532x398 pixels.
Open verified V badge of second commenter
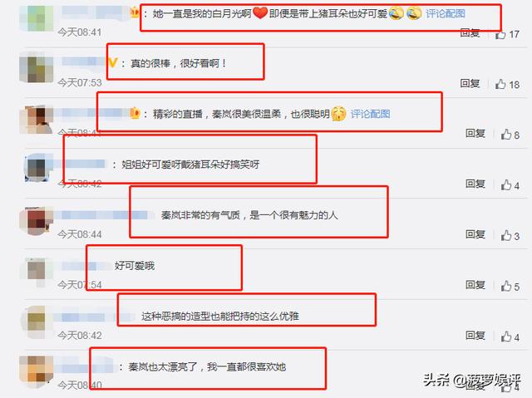pyautogui.click(x=113, y=62)
